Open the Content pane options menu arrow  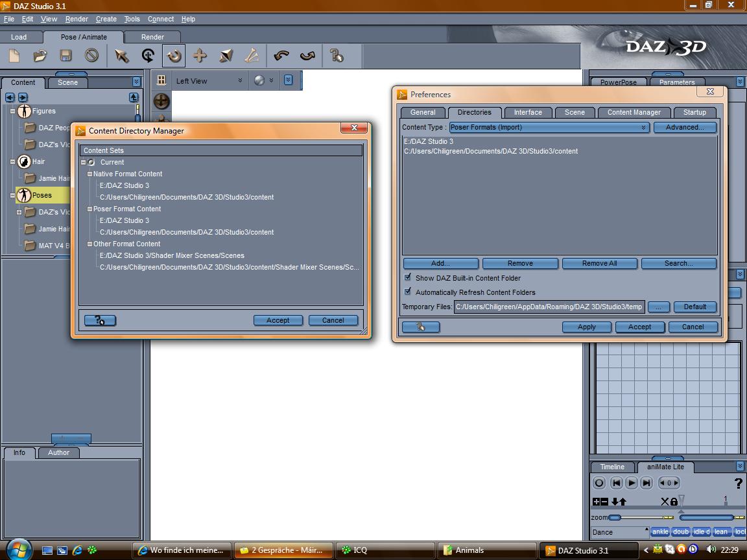pos(136,82)
